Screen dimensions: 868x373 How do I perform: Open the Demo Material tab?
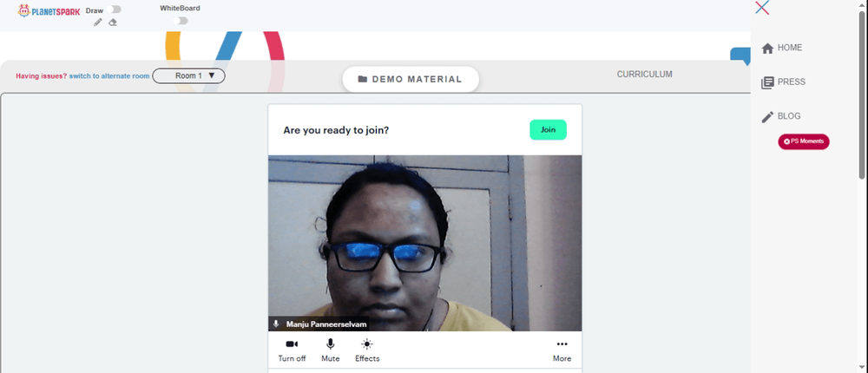411,79
